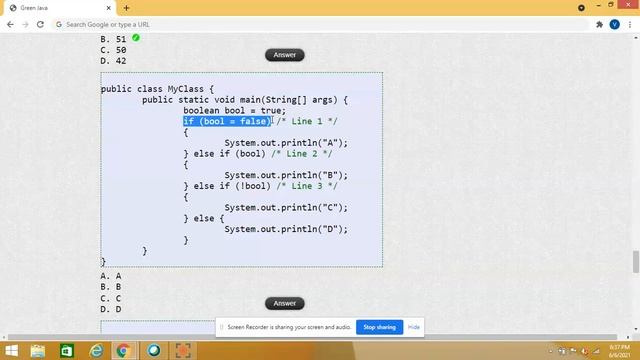Select answer option A. A
Viewport: 640px width, 360px height.
[x=111, y=276]
